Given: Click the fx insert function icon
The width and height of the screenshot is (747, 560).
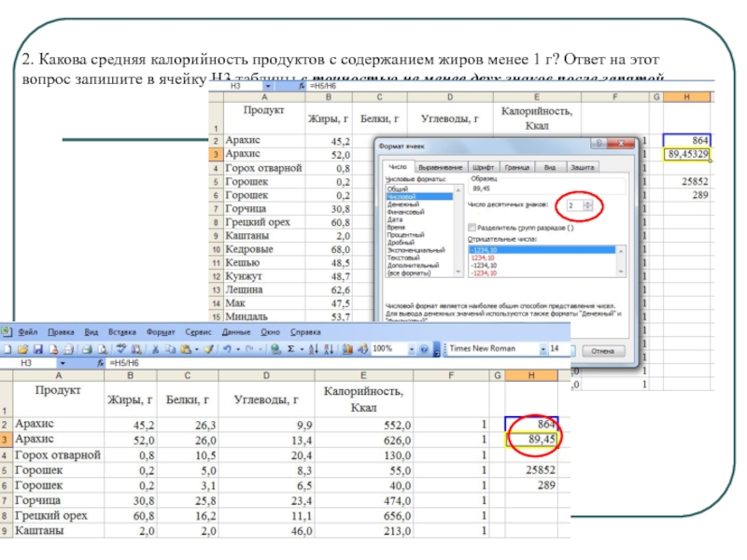Looking at the screenshot, I should [100, 363].
